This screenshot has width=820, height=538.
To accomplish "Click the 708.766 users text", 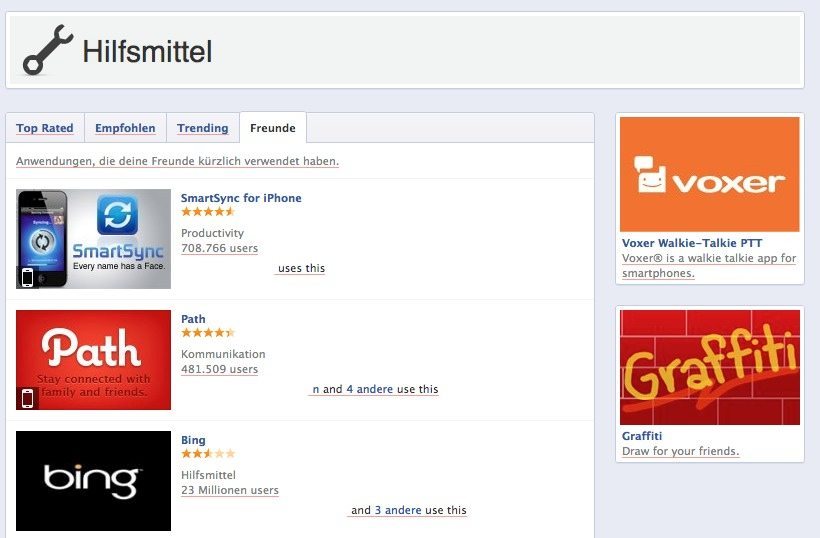I will (220, 248).
